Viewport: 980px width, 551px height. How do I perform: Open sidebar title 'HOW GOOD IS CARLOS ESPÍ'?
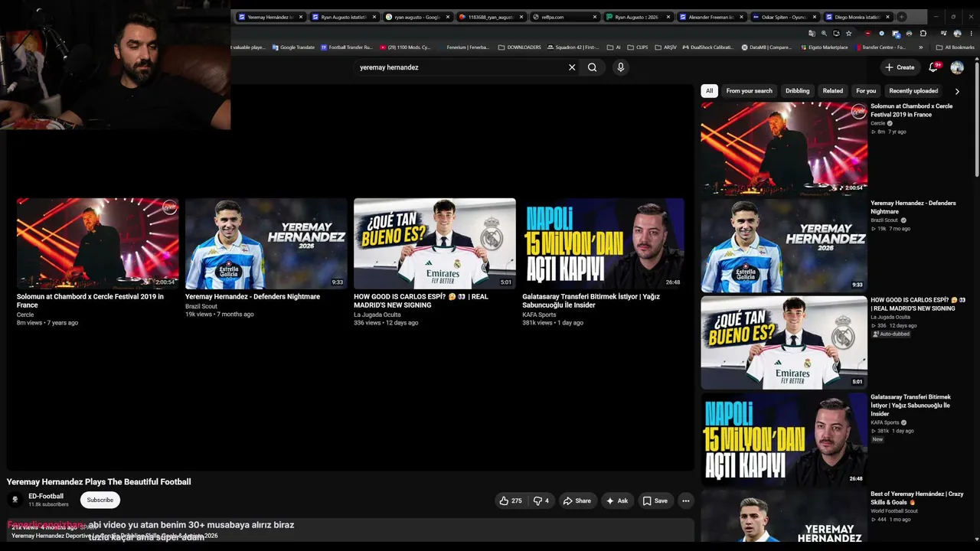[x=918, y=304]
